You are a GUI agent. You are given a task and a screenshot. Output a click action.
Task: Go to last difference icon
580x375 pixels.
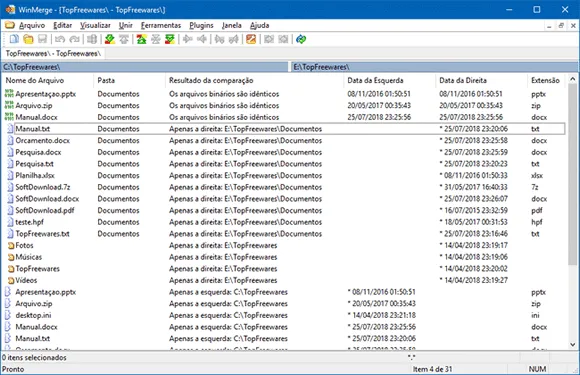[x=170, y=39]
